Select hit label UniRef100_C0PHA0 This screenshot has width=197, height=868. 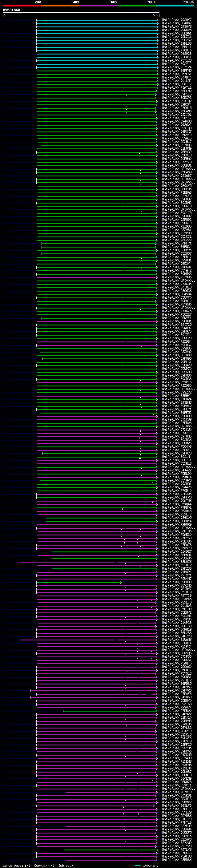click(x=176, y=159)
